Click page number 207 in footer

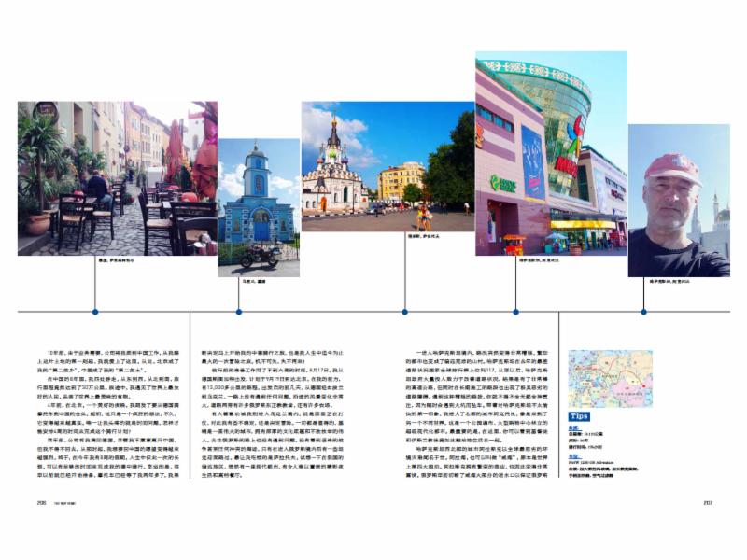tap(708, 499)
